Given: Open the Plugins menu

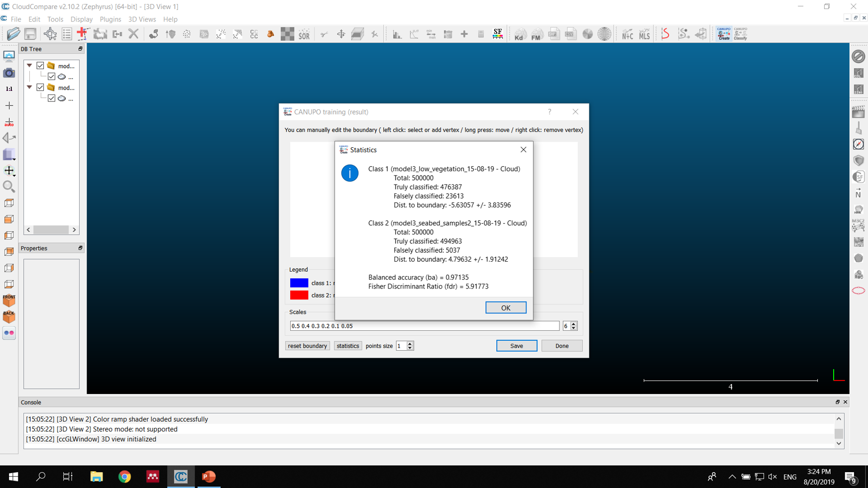Looking at the screenshot, I should point(110,19).
